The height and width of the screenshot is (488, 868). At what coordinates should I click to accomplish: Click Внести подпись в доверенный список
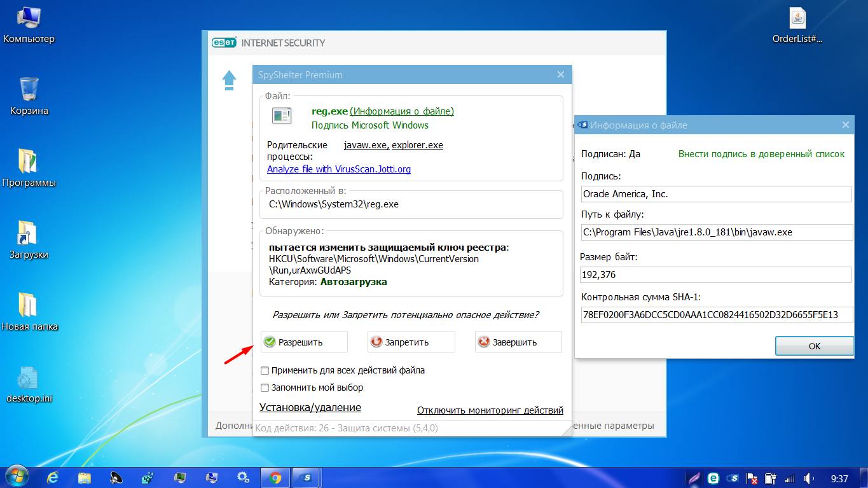click(x=762, y=154)
